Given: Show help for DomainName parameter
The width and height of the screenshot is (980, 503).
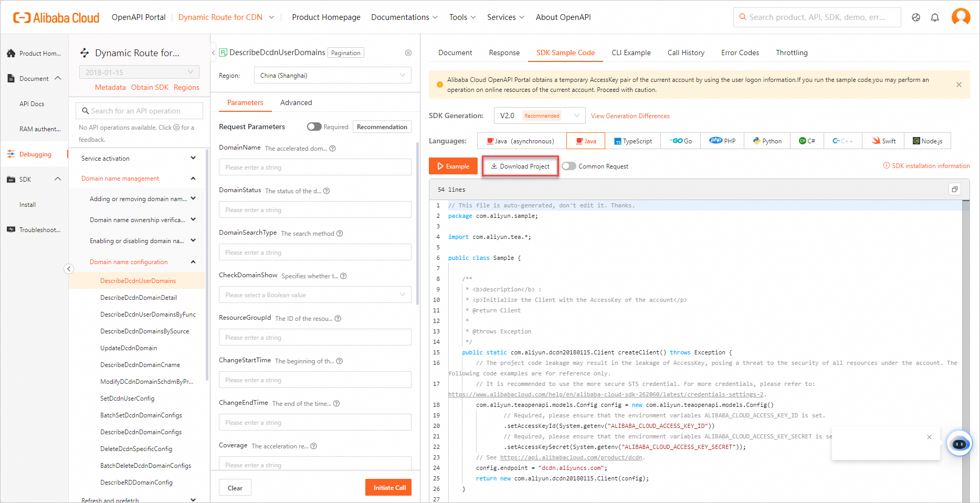Looking at the screenshot, I should 332,149.
